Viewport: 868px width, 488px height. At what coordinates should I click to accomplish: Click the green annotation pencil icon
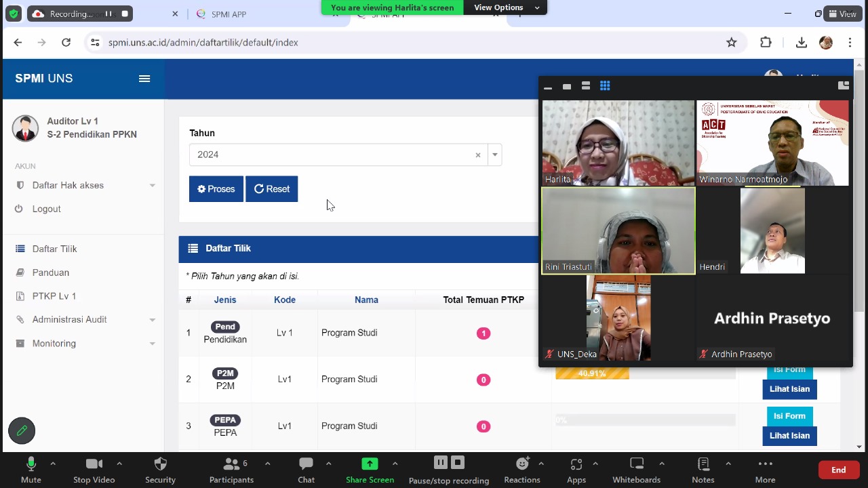(x=22, y=430)
